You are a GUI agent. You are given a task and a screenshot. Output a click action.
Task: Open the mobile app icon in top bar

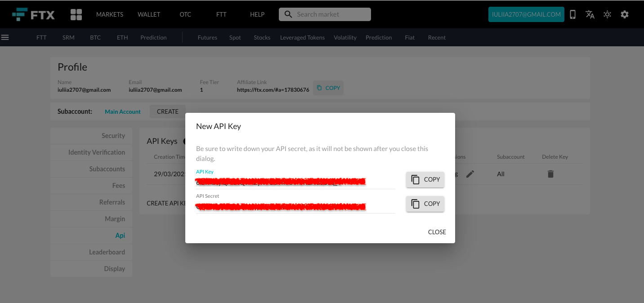[572, 14]
